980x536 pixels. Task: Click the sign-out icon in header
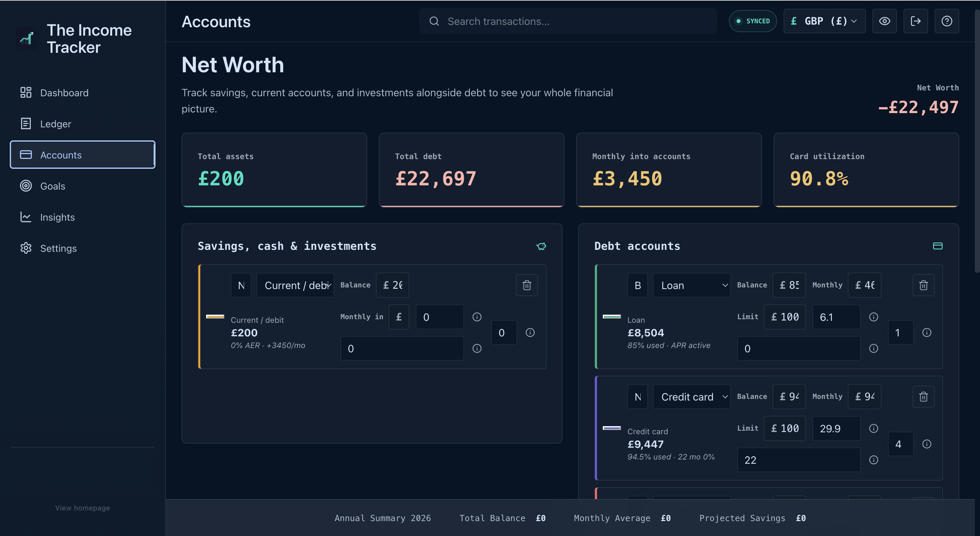tap(916, 21)
